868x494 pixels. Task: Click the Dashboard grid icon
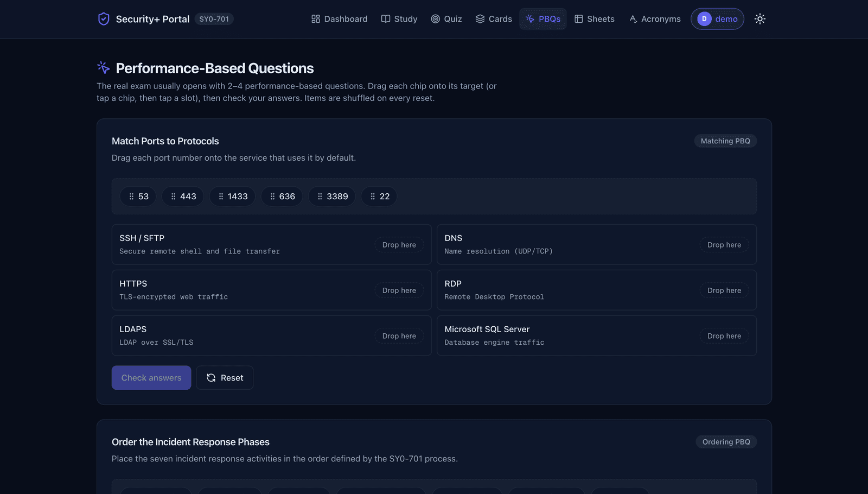pos(316,19)
